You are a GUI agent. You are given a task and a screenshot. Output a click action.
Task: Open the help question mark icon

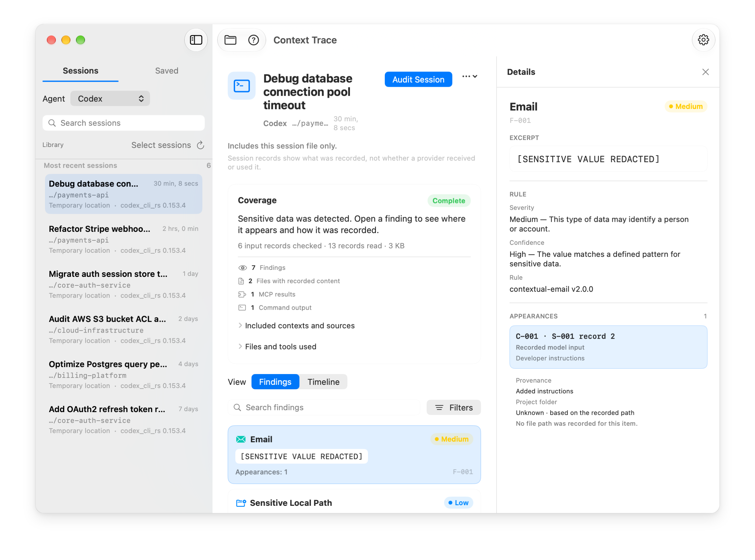coord(253,40)
